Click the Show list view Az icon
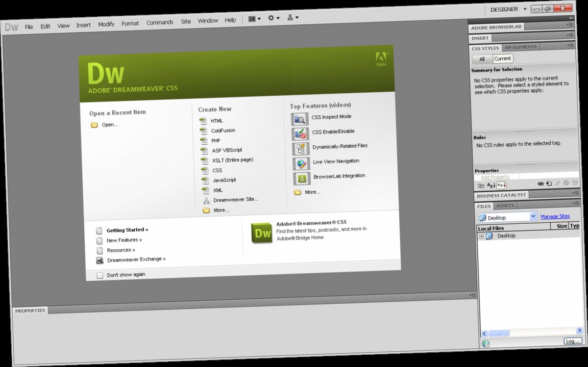This screenshot has height=367, width=588. click(x=491, y=185)
